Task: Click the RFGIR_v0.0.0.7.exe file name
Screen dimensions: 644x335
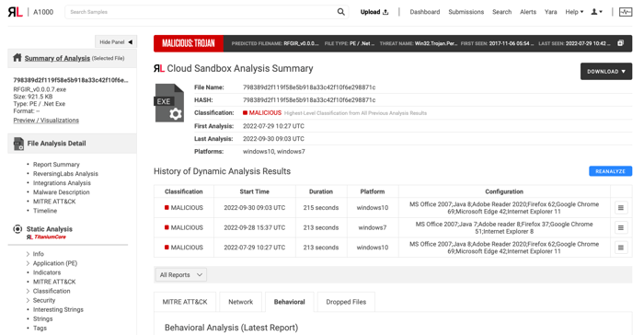Action: (40, 89)
